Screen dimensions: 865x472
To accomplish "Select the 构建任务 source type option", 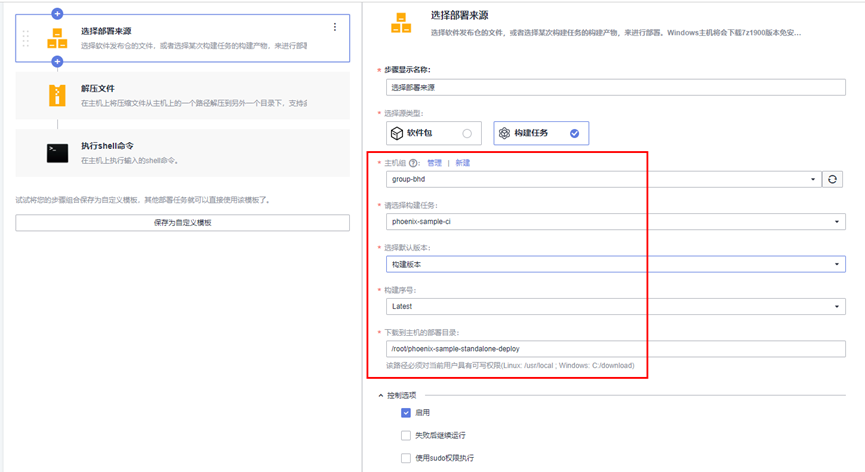I will [x=541, y=133].
